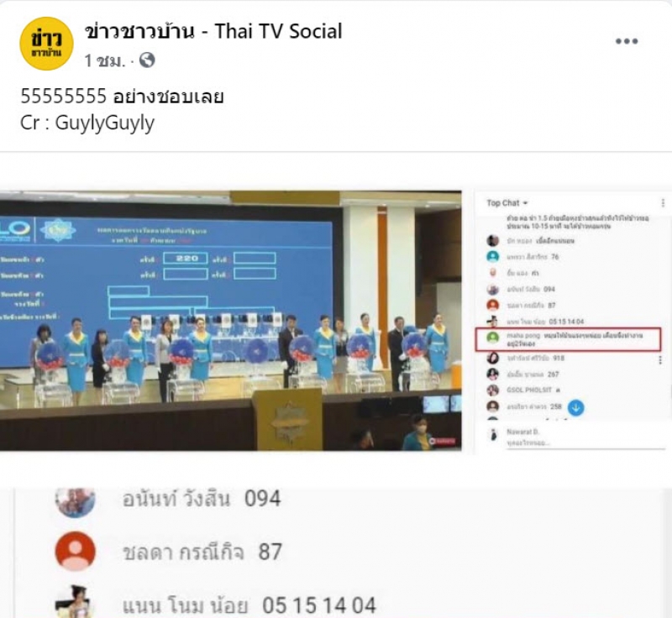
Task: Click the blue scroll-down arrow in chat
Action: click(x=576, y=408)
